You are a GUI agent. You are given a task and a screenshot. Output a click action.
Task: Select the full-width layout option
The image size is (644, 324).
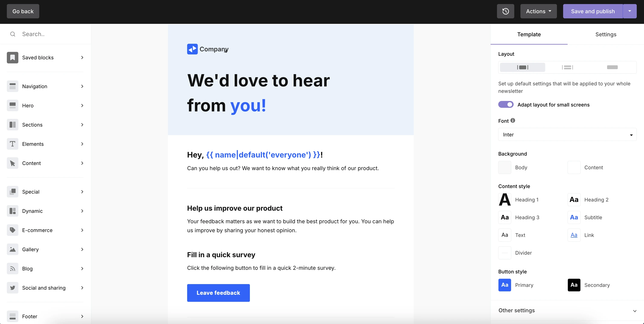(612, 67)
